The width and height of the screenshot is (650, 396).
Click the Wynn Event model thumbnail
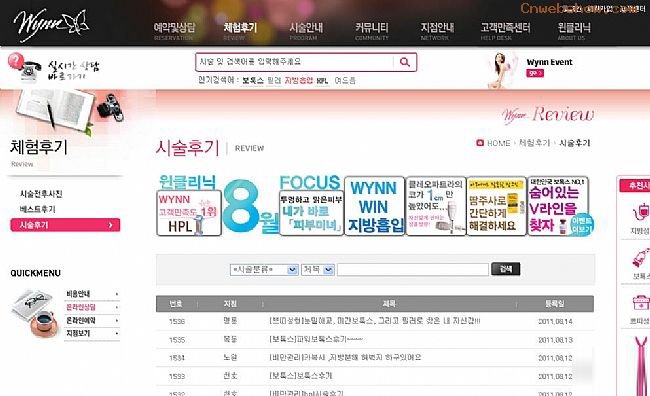[502, 70]
